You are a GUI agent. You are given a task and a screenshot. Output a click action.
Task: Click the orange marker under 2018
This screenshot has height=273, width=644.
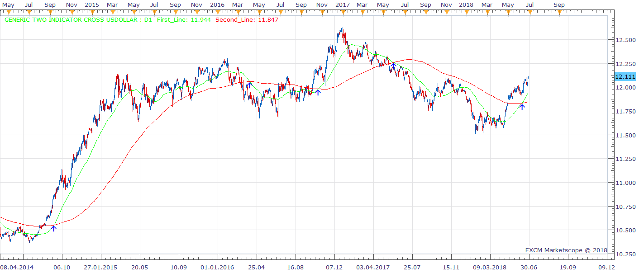(x=466, y=13)
